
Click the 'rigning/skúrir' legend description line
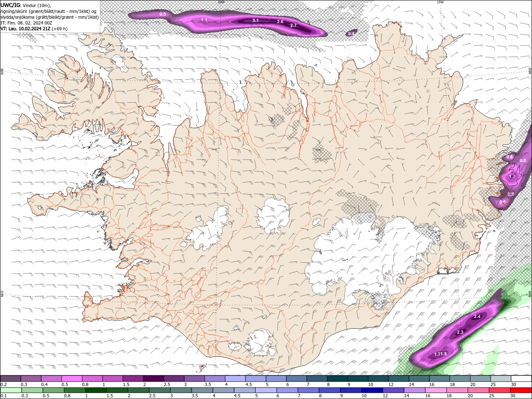pos(49,11)
